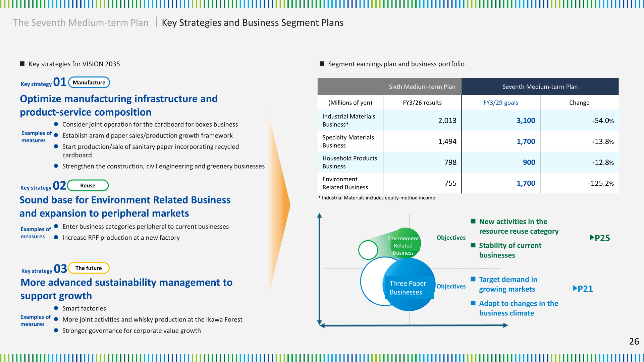
Task: Click 'Stability of current businesses' objective
Action: [510, 250]
